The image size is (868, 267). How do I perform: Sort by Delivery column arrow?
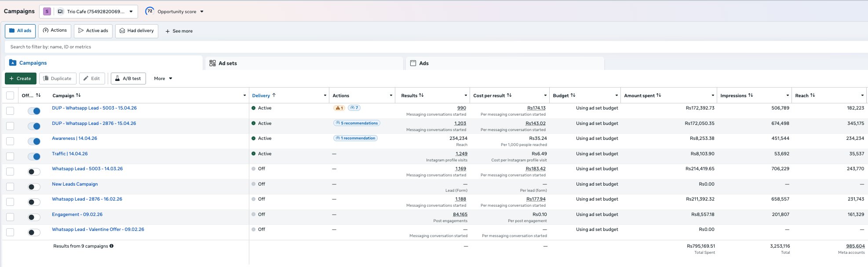click(274, 95)
